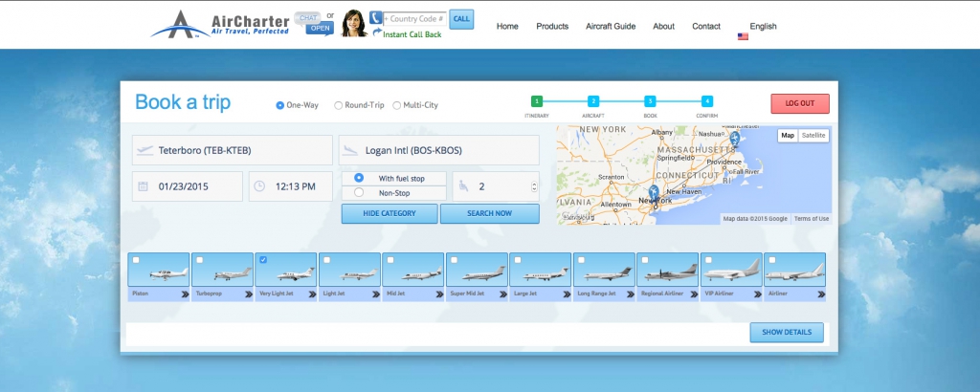This screenshot has height=392, width=980.
Task: Select the Multi-City radio button
Action: point(396,105)
